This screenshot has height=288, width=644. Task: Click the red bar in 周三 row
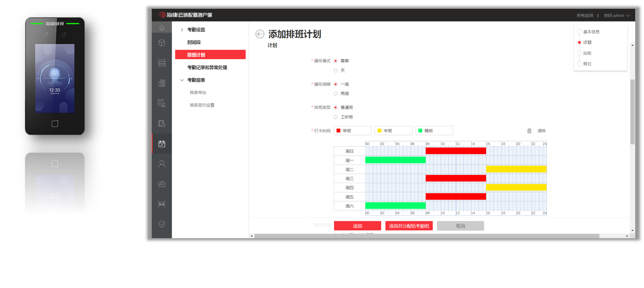pyautogui.click(x=456, y=178)
